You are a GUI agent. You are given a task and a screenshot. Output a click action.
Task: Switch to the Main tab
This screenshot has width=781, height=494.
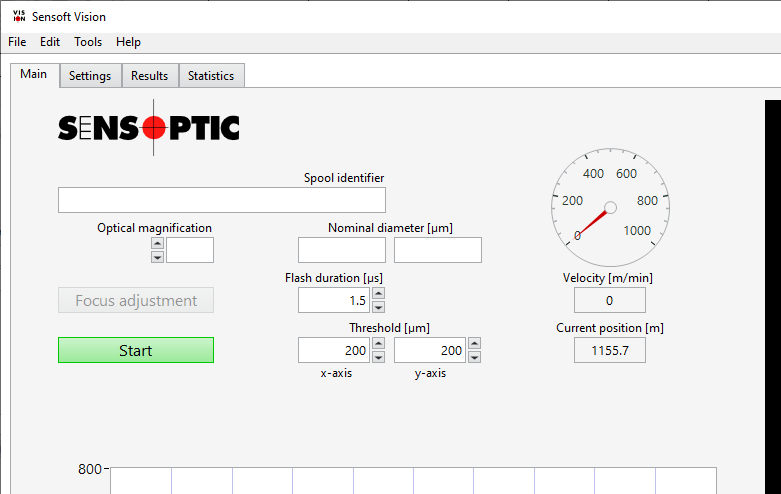coord(34,74)
